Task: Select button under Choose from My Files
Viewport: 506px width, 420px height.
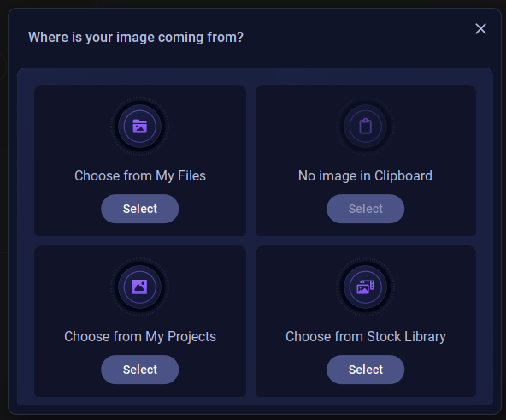Action: [x=139, y=209]
